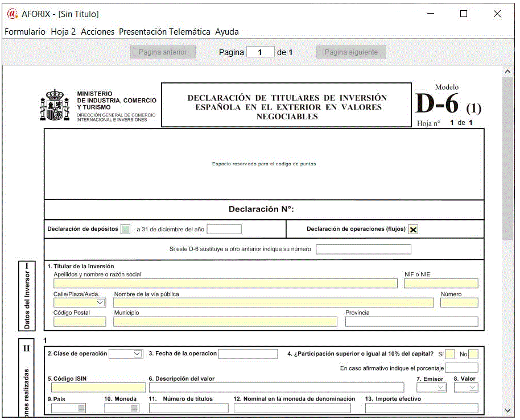
Task: Click the Código ISIN field
Action: (x=98, y=388)
